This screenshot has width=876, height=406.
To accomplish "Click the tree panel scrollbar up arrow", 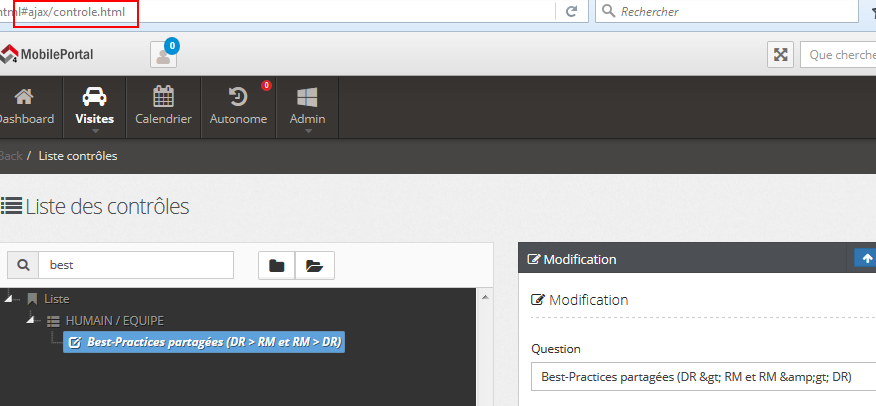I will [486, 297].
